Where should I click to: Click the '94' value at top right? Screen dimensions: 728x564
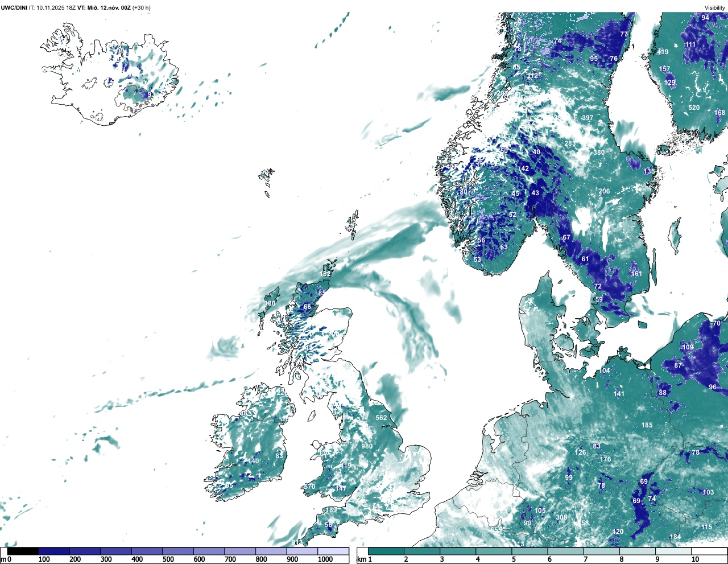(x=705, y=18)
